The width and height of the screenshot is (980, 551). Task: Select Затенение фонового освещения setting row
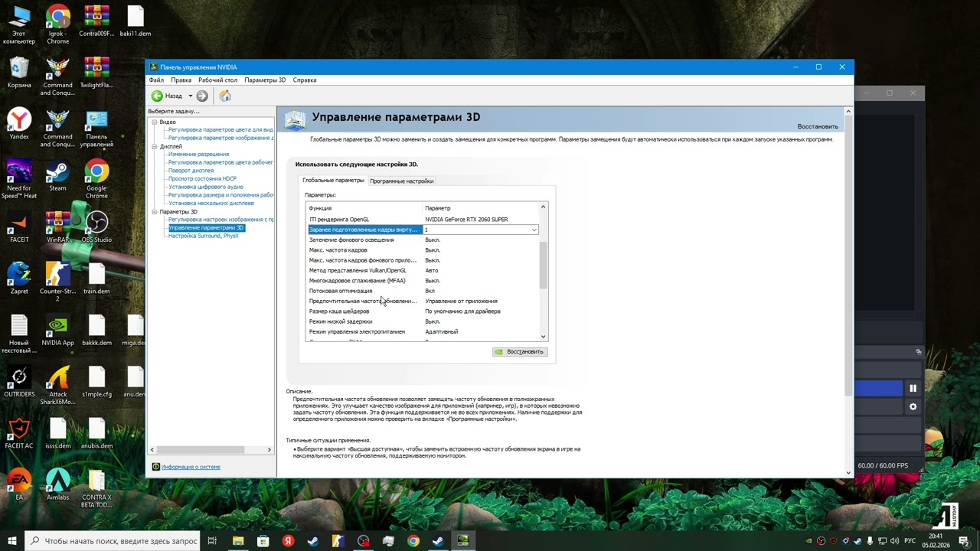pyautogui.click(x=423, y=240)
